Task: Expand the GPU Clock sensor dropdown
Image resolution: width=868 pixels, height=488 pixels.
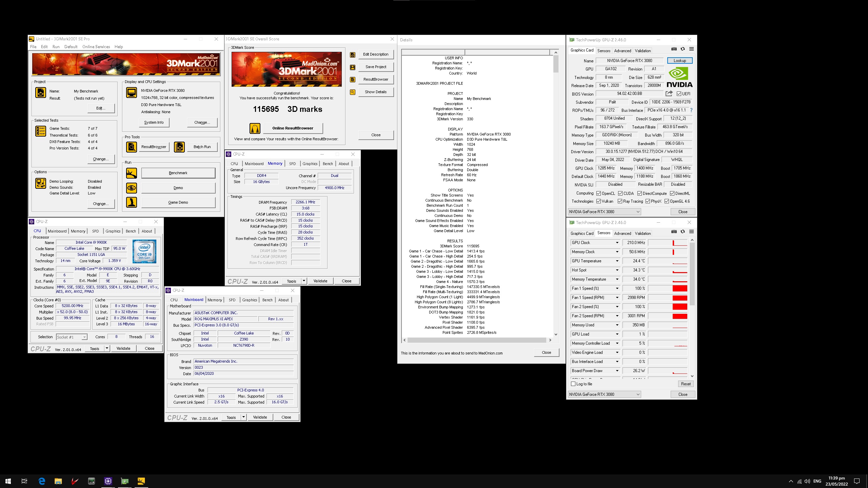Action: click(x=617, y=243)
